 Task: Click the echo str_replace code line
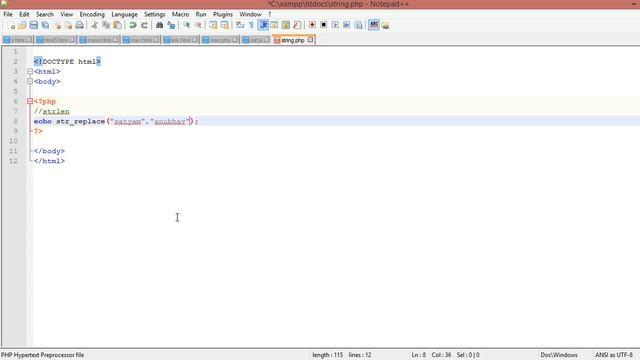pos(116,121)
